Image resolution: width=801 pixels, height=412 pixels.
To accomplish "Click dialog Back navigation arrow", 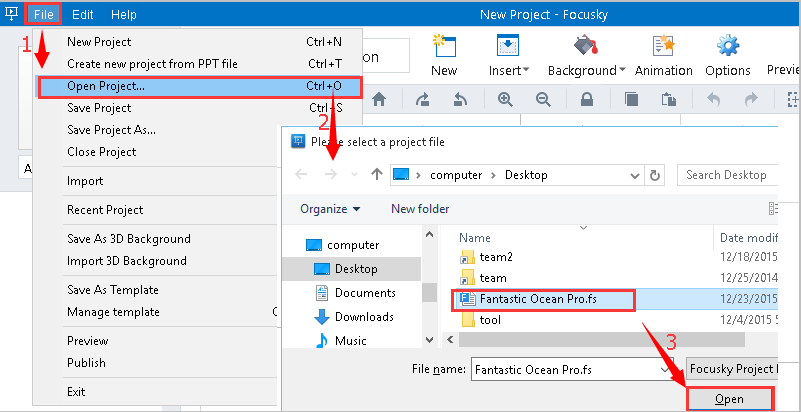I will (301, 175).
